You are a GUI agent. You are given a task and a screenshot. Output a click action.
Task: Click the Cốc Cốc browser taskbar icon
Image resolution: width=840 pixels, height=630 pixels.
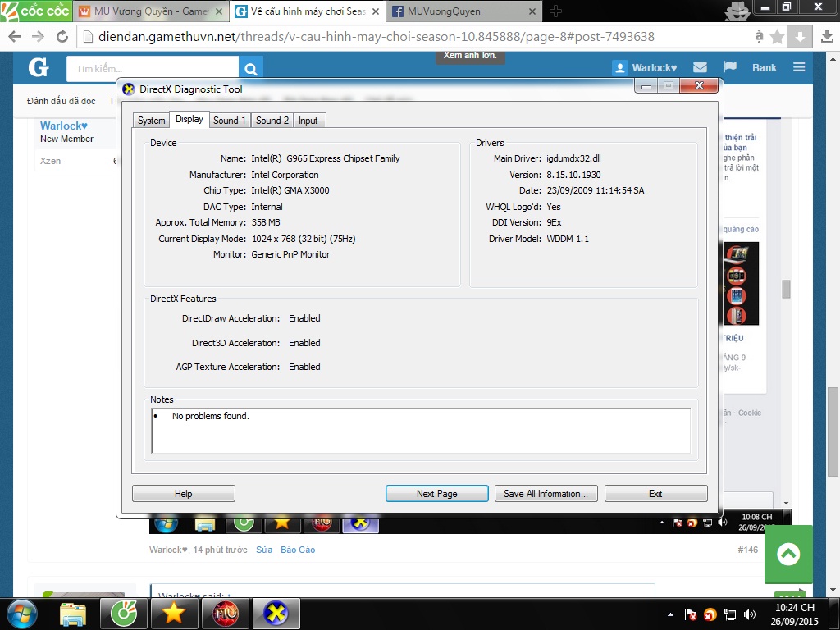tap(123, 613)
